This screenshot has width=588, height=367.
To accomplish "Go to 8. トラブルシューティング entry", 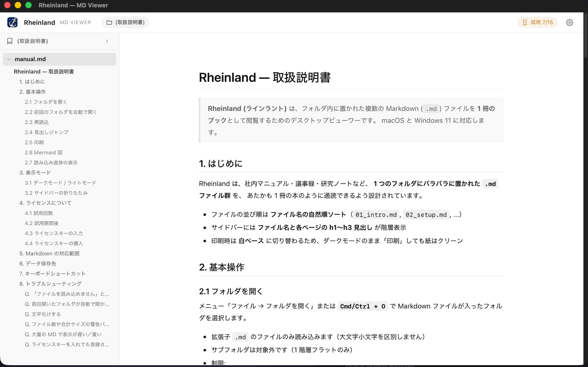I will (50, 284).
